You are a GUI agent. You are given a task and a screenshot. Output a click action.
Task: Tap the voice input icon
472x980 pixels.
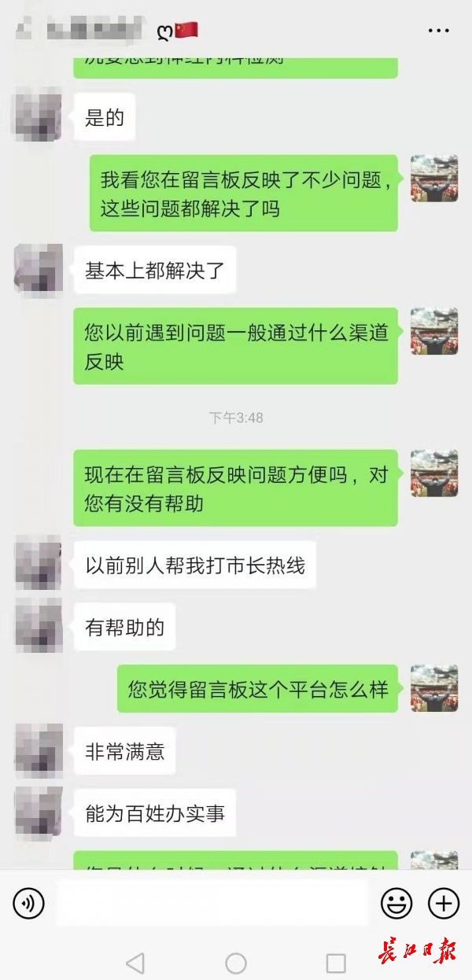coord(28,903)
